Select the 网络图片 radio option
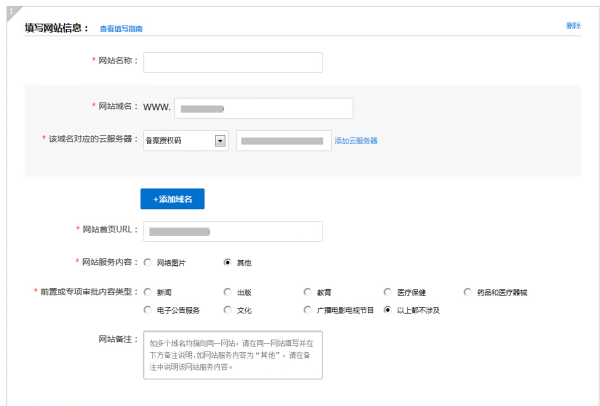 pos(148,262)
